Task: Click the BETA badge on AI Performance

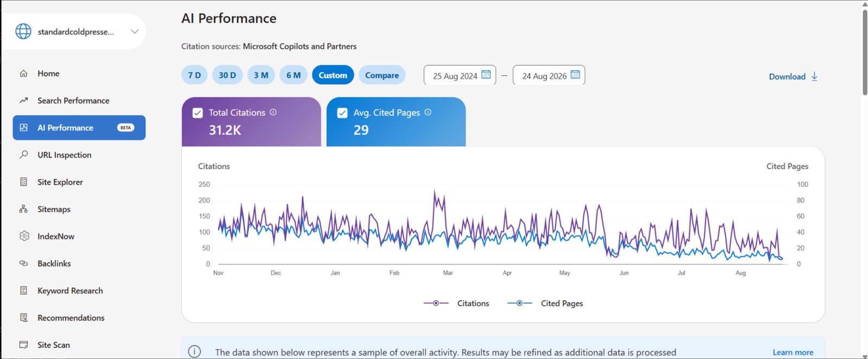Action: point(126,128)
